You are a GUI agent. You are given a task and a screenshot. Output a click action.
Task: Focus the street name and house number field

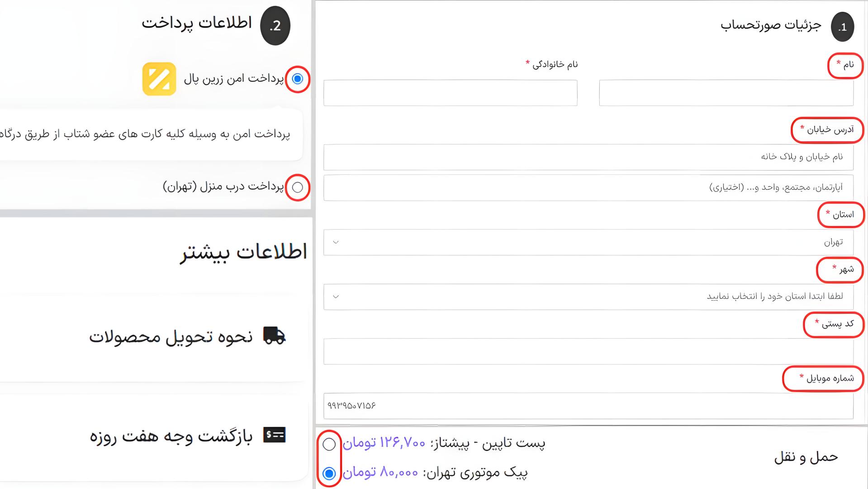click(588, 157)
